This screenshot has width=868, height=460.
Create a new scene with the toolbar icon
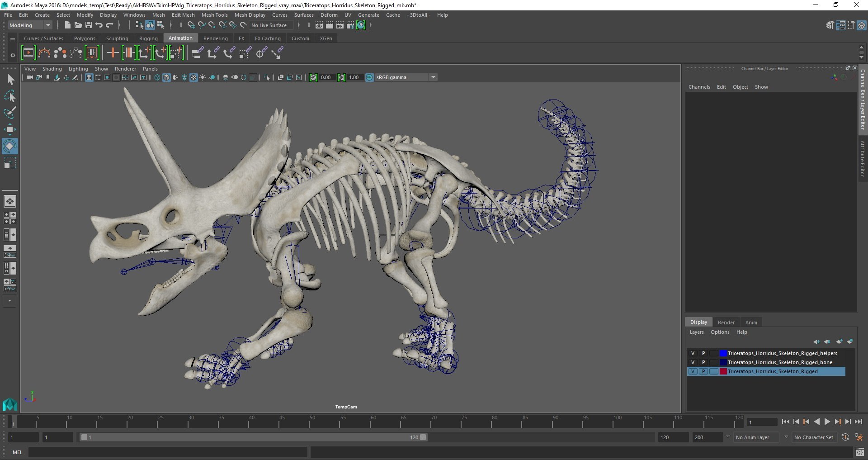[67, 25]
